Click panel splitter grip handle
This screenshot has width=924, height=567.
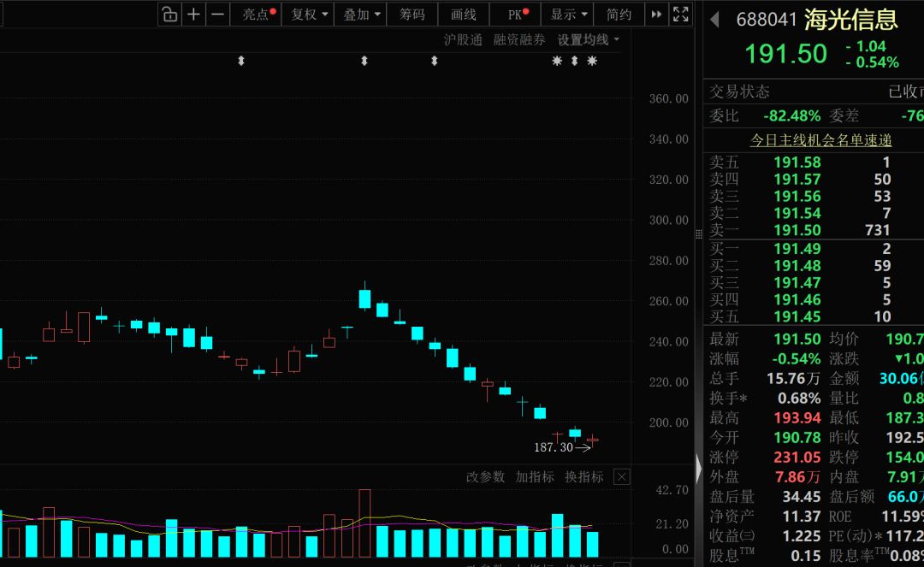pyautogui.click(x=698, y=234)
